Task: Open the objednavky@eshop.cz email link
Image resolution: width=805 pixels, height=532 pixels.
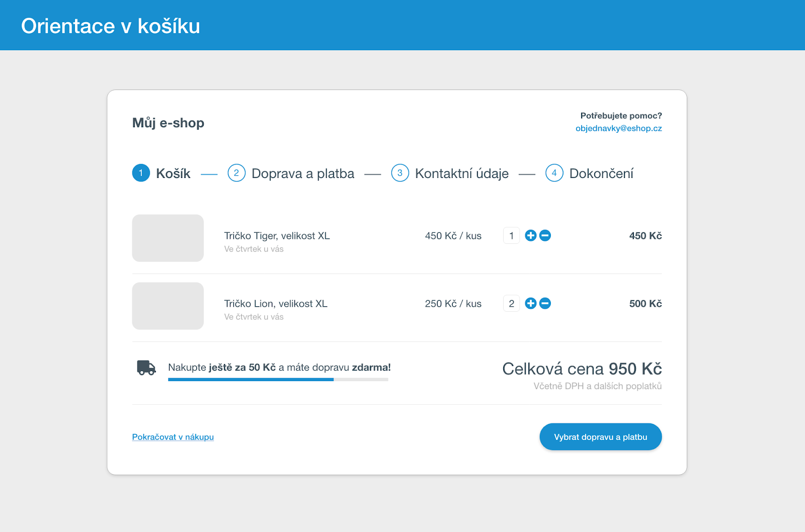Action: 619,128
